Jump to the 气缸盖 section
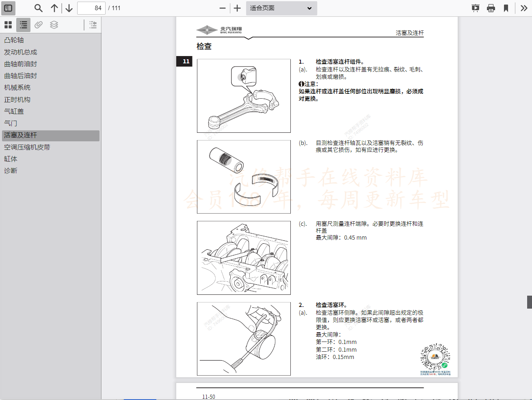Screen dimensions: 532x400 14,111
